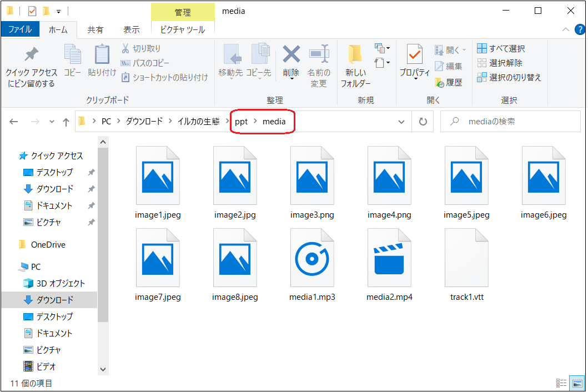Open OneDrive in navigation pane
Image resolution: width=588 pixels, height=392 pixels.
(x=48, y=244)
